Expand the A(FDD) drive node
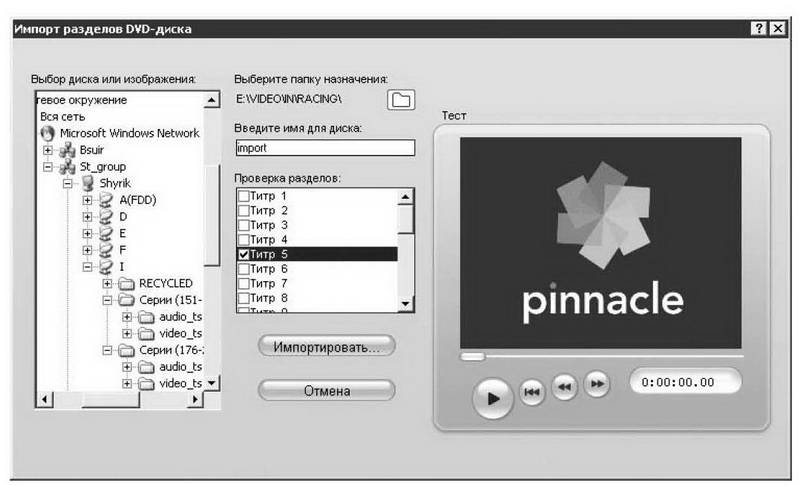This screenshot has height=486, width=800. click(87, 200)
